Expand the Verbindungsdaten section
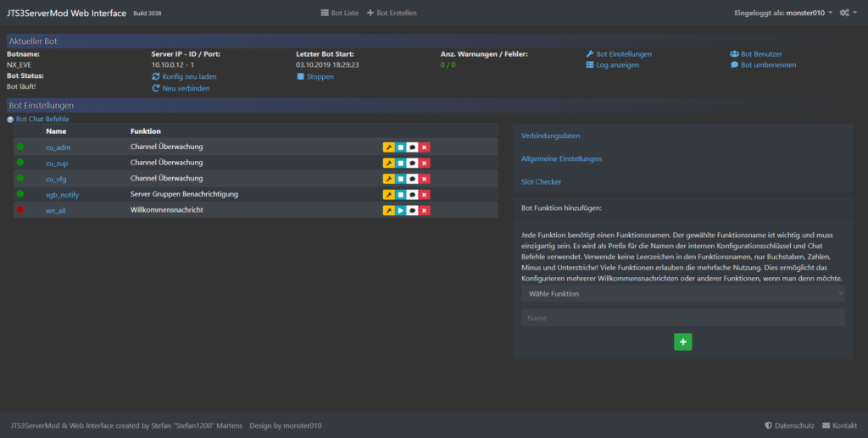Screen dimensions: 868x438 (550, 136)
